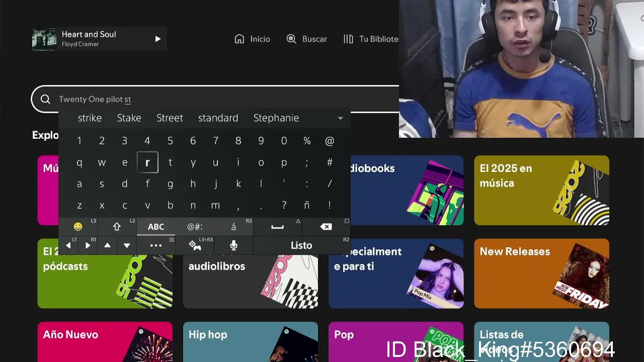Tap the slash key
Viewport: 644px width, 362px height.
tap(330, 184)
